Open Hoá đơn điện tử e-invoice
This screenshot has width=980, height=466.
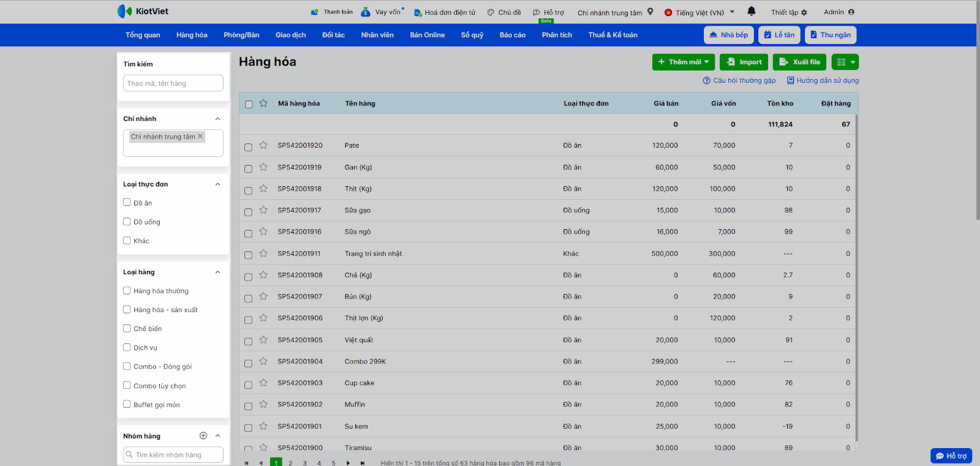(445, 12)
